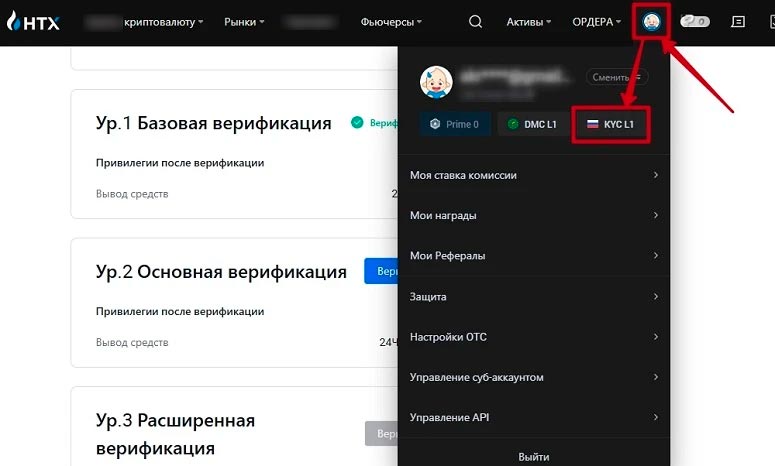This screenshot has height=466, width=775.
Task: Open Мои Рефералы menu item
Action: point(534,255)
